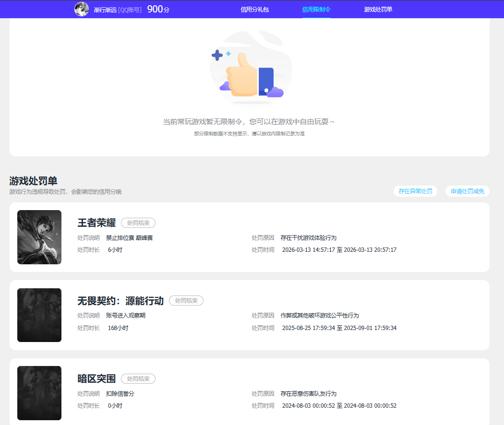Click the text 扣除信誉分

(x=120, y=393)
